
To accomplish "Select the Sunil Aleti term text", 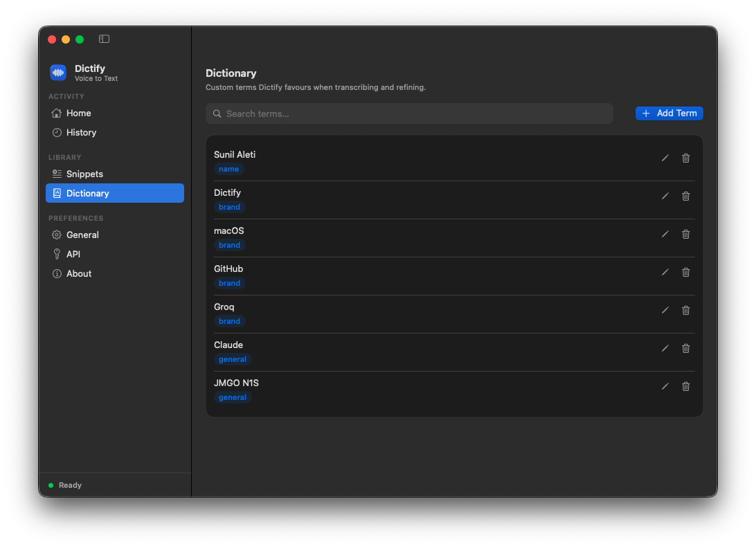I will pyautogui.click(x=235, y=155).
